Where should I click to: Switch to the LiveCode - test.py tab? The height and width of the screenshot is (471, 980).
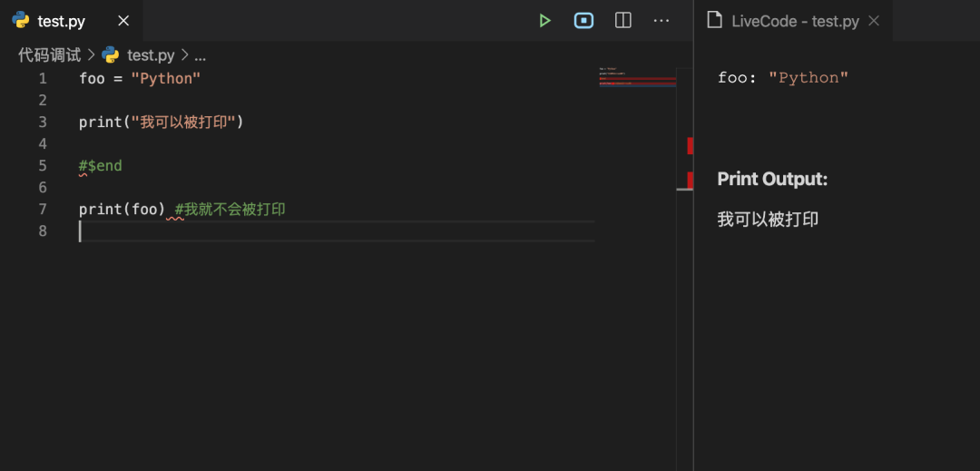coord(795,21)
